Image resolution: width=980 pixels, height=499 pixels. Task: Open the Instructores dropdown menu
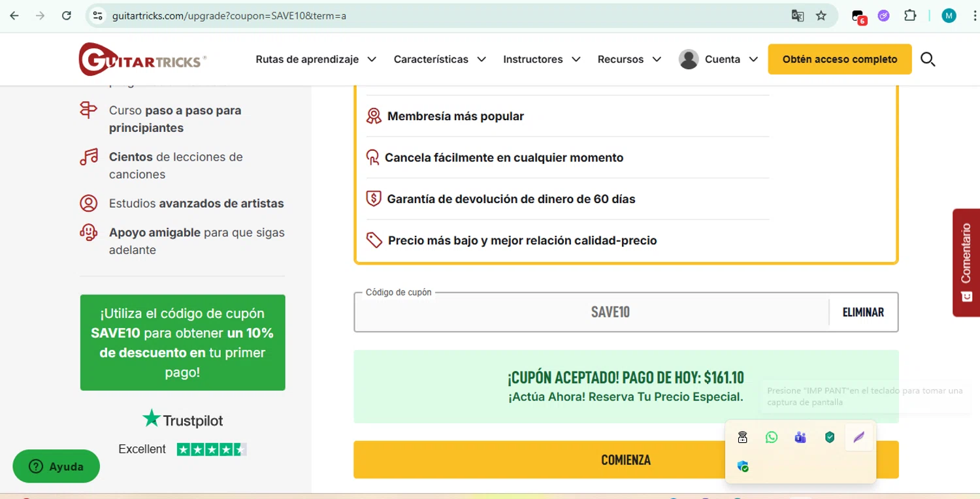542,59
